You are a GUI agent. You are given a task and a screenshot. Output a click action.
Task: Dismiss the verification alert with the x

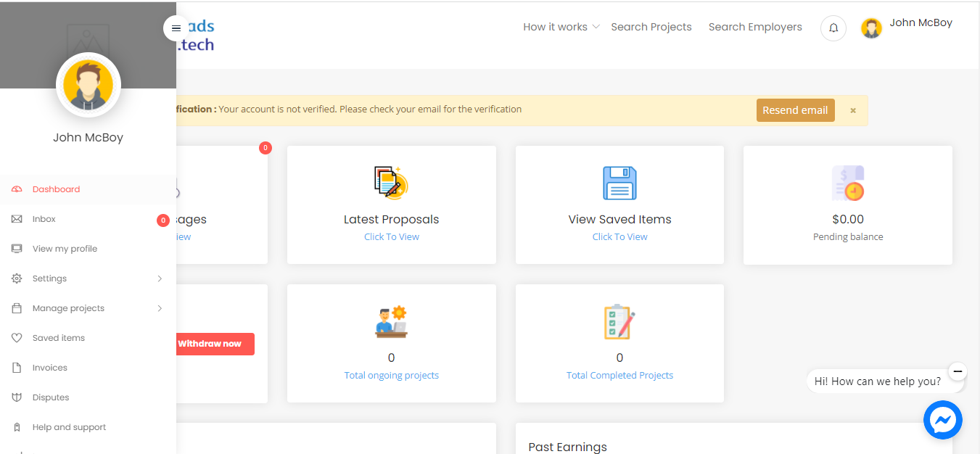tap(853, 111)
